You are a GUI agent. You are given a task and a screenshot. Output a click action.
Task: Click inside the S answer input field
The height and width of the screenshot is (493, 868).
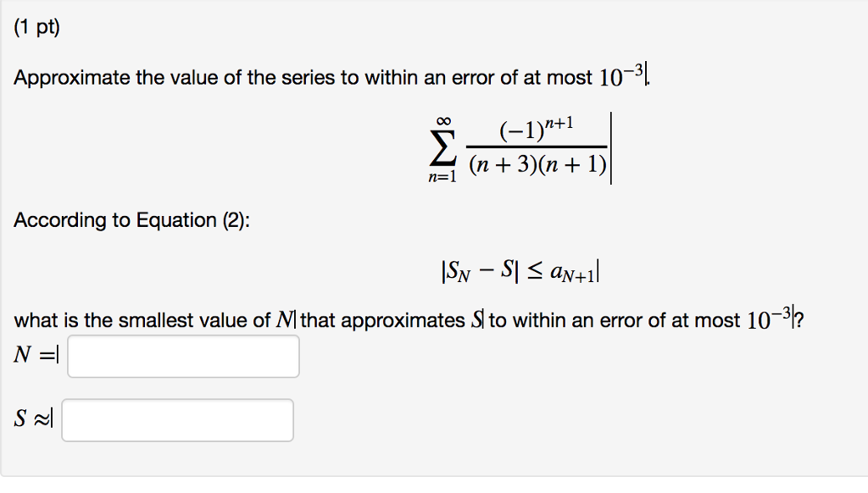178,419
